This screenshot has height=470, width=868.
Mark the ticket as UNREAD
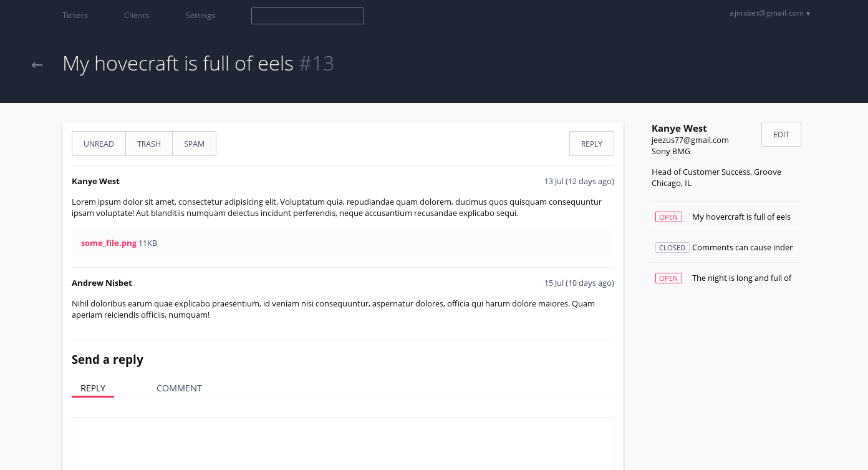[x=99, y=144]
